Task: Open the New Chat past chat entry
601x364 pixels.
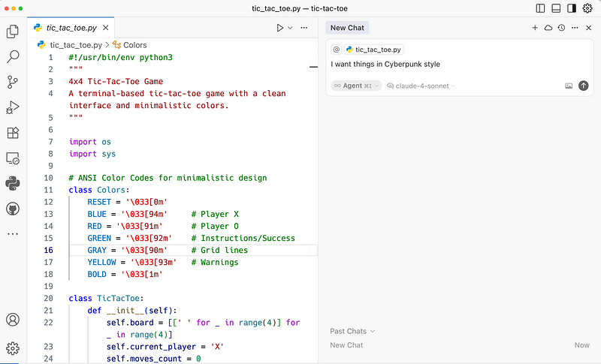Action: pos(460,345)
